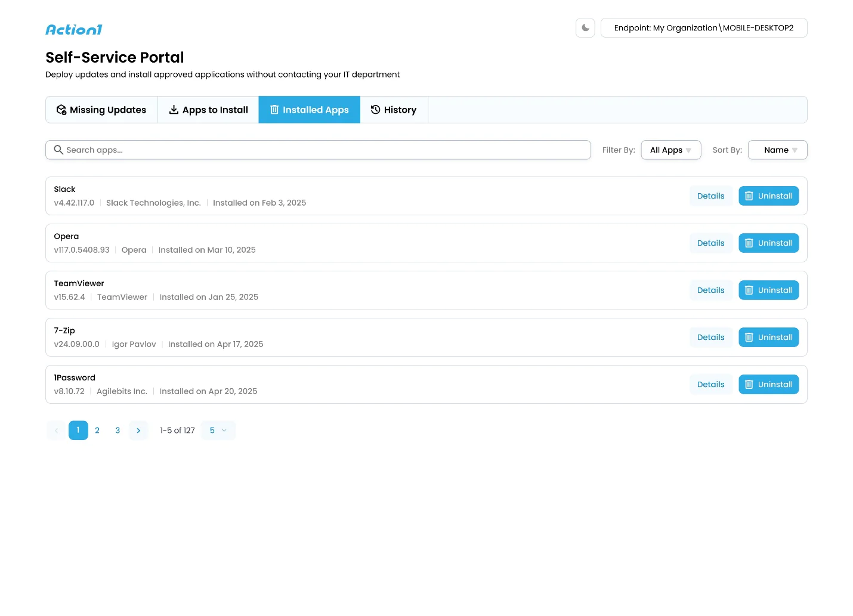Screen dimensions: 853x616
Task: Click the trash icon on Opera's Uninstall button
Action: coord(749,243)
